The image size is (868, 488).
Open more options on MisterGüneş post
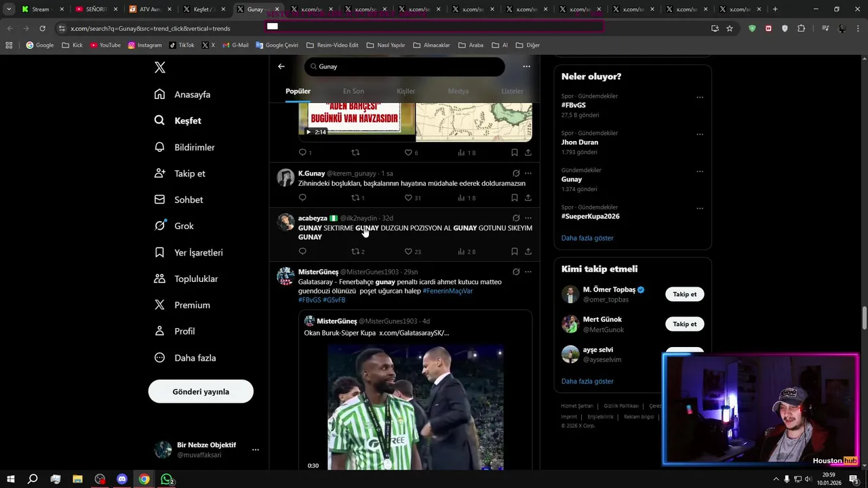tap(528, 272)
